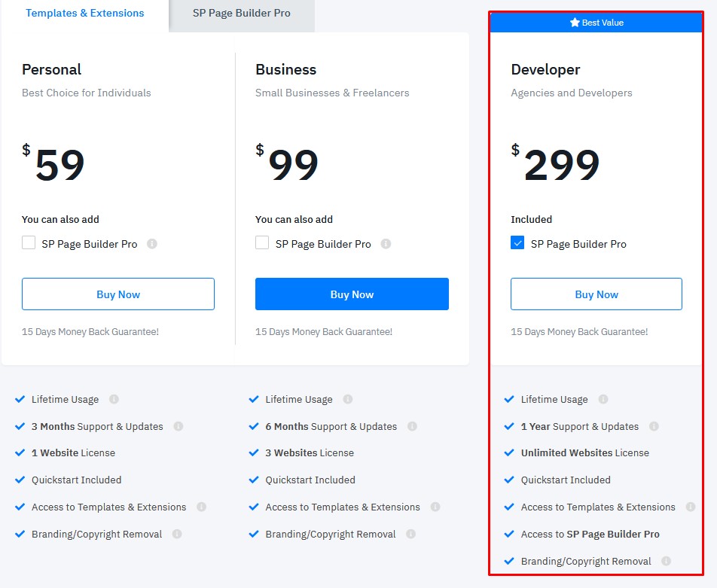Image resolution: width=717 pixels, height=588 pixels.
Task: Check SP Page Builder Pro under Business plan
Action: click(262, 243)
